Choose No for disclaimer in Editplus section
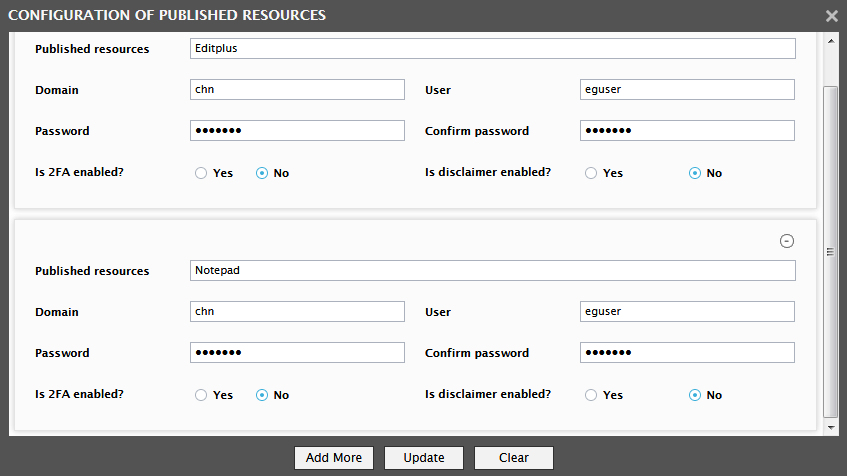847x476 pixels. coord(695,173)
